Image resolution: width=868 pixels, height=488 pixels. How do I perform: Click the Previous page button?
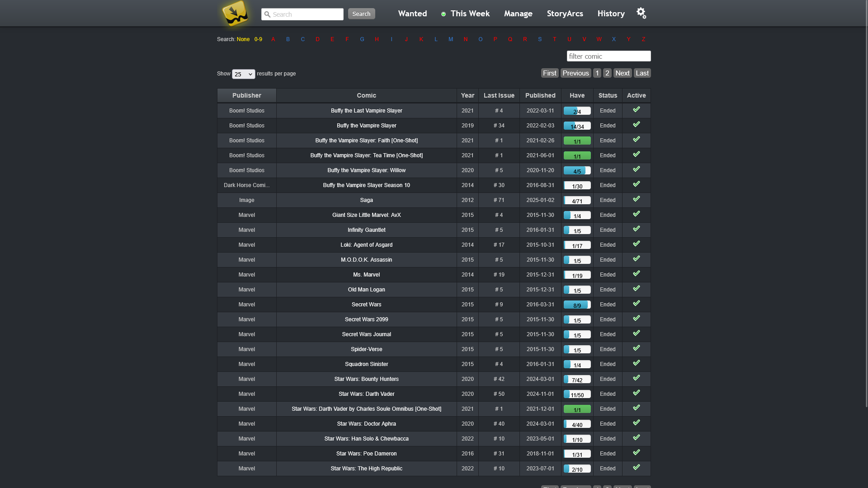tap(576, 73)
